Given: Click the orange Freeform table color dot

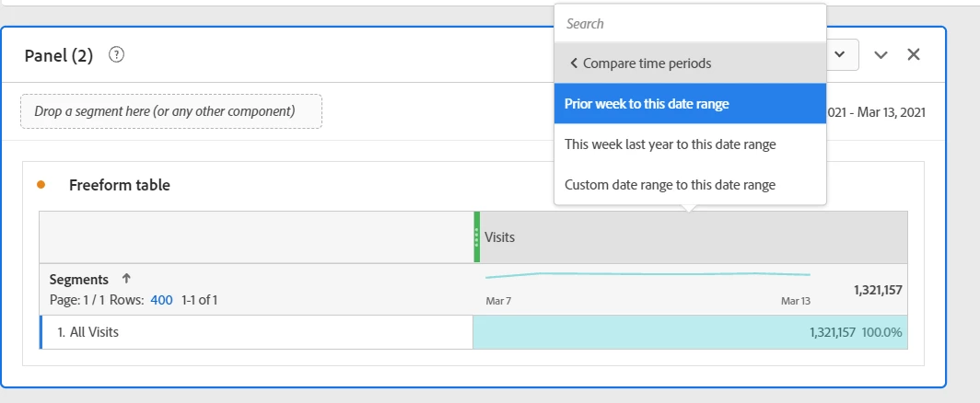Looking at the screenshot, I should [x=41, y=185].
